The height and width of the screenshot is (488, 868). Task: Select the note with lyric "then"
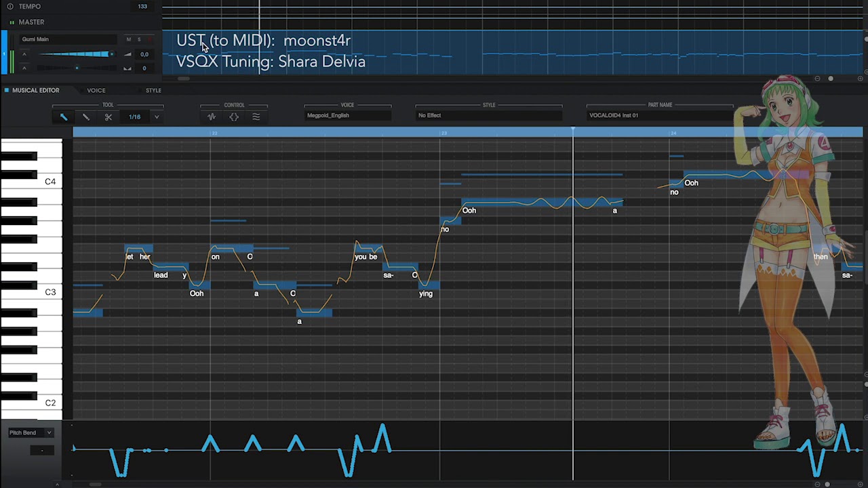[825, 248]
